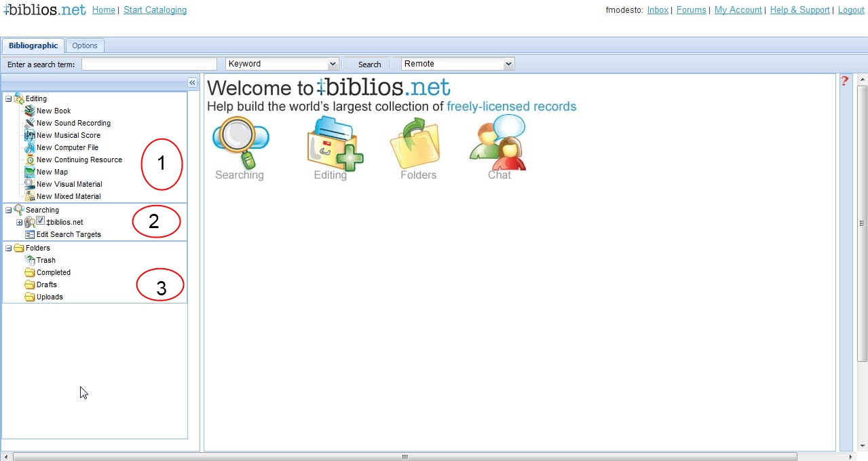Open the Remote search location dropdown
The image size is (868, 461).
pos(508,64)
